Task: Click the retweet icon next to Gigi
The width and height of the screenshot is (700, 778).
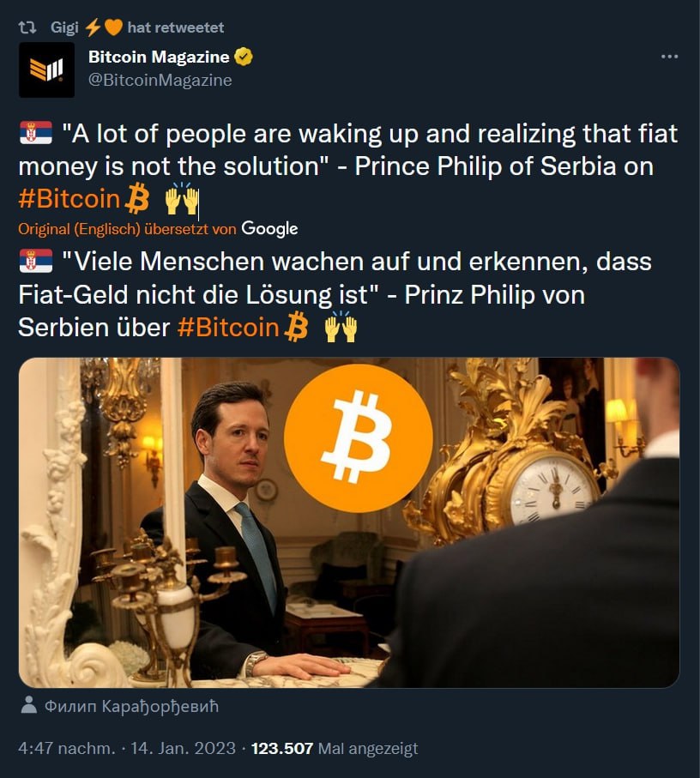Action: click(x=27, y=27)
